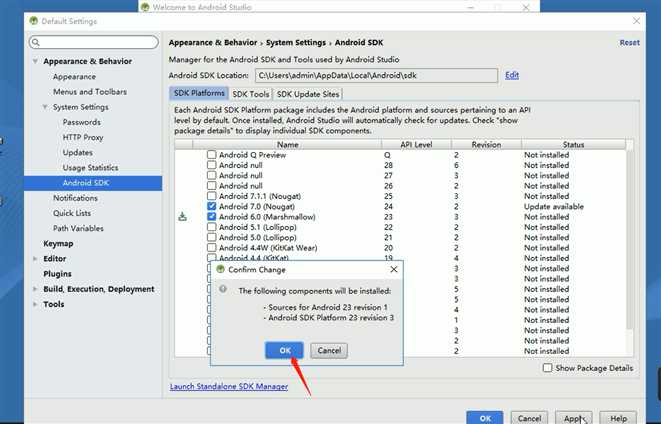The image size is (661, 424).
Task: Click the Android SDK Location path field
Action: point(376,76)
